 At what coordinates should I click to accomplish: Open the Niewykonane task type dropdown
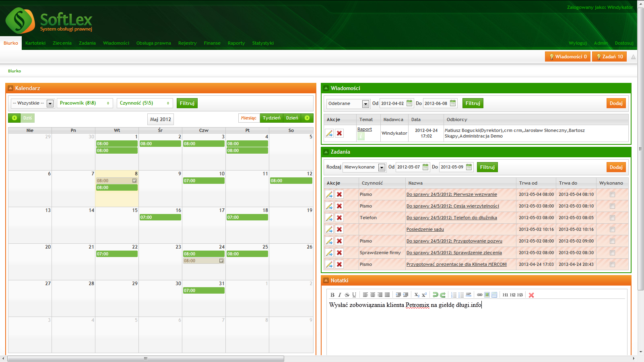point(364,167)
